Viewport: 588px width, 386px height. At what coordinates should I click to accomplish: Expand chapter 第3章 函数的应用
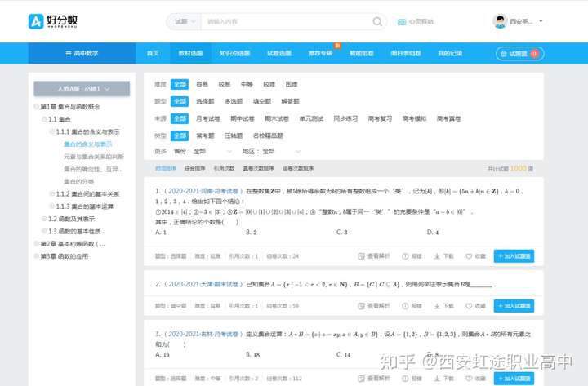point(37,256)
